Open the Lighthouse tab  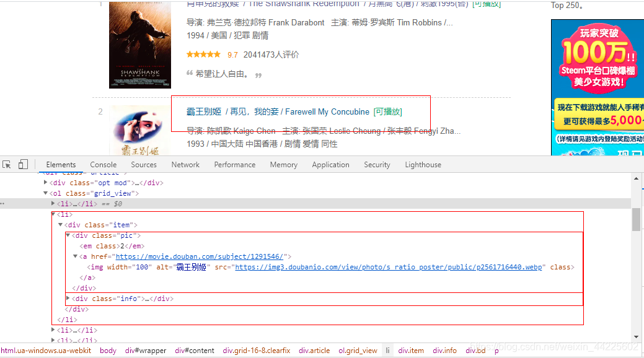point(423,165)
